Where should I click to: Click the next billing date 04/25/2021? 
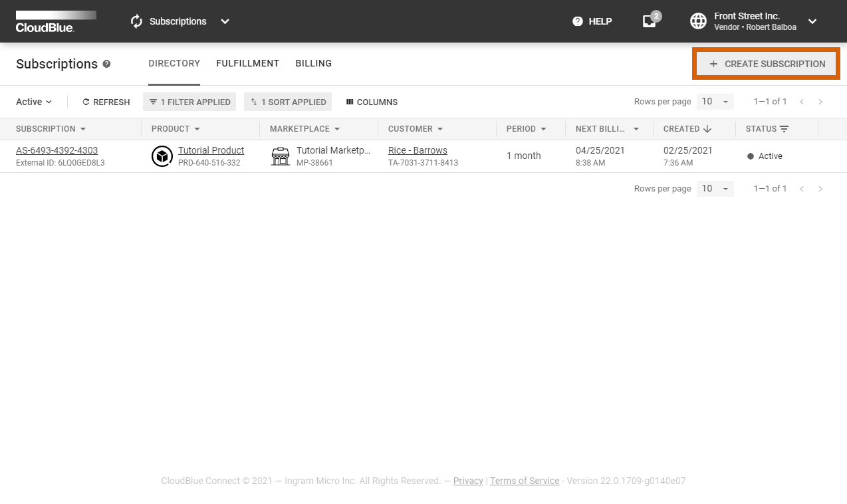tap(600, 150)
